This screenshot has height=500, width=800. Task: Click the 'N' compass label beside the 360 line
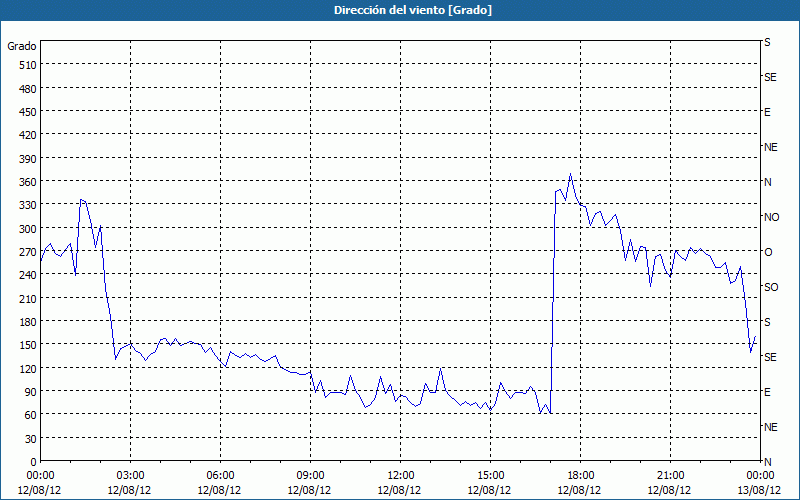[767, 182]
